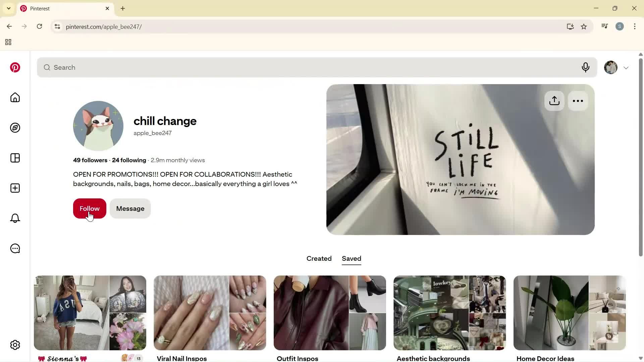Viewport: 644px width, 362px height.
Task: Open the boards layout icon in sidebar
Action: point(15,158)
